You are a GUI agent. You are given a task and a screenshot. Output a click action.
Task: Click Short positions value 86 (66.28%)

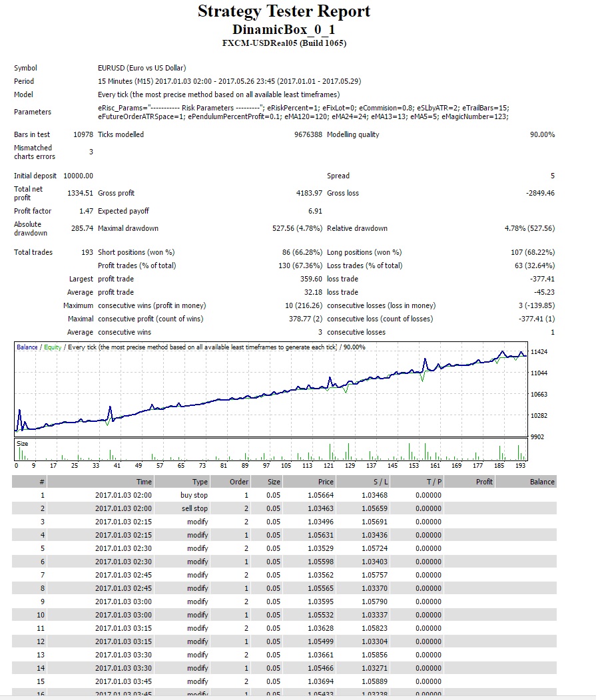[x=302, y=252]
